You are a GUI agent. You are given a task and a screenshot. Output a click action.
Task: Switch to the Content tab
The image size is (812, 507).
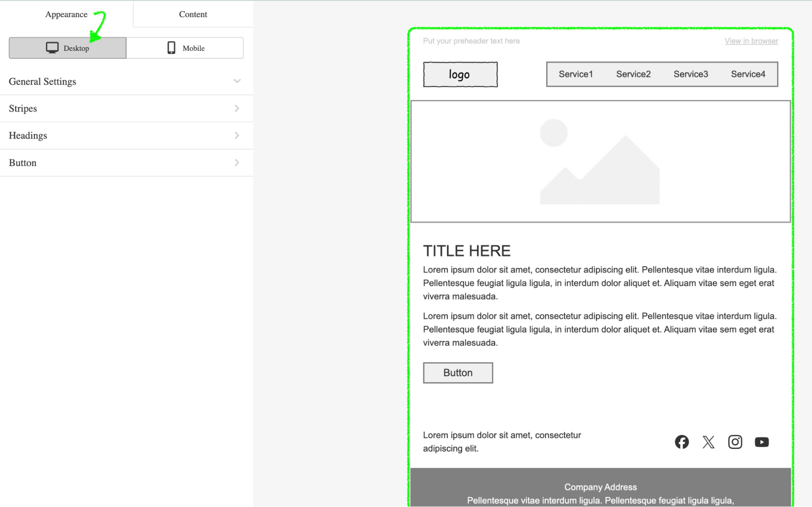(x=193, y=14)
